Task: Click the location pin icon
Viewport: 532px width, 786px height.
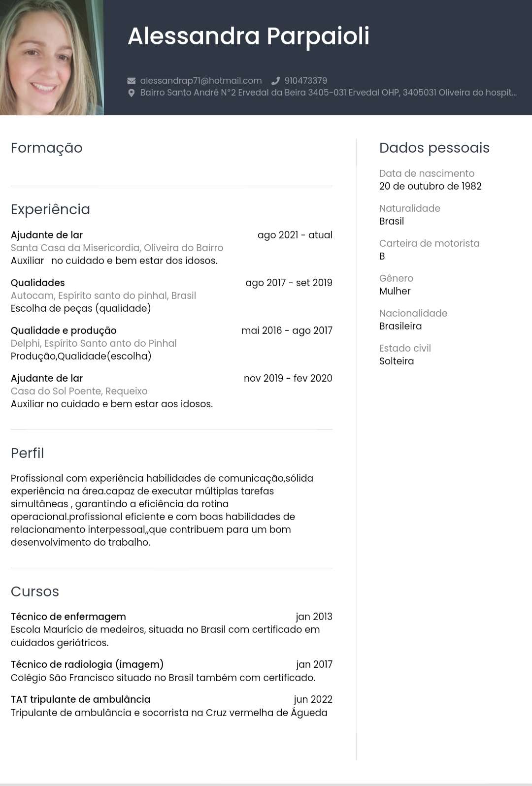Action: [x=132, y=93]
